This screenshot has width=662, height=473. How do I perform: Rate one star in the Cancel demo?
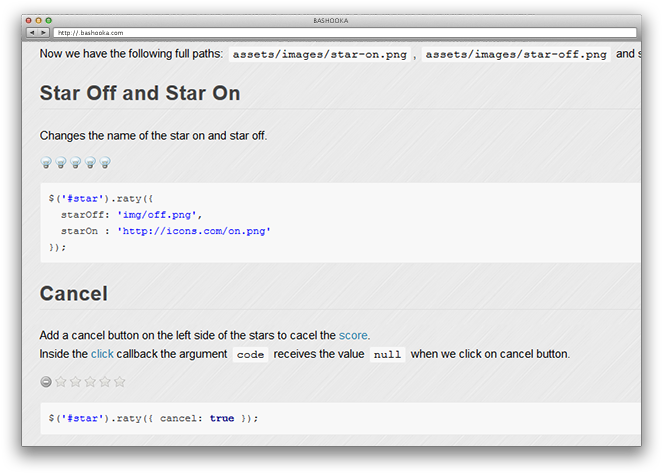point(61,382)
